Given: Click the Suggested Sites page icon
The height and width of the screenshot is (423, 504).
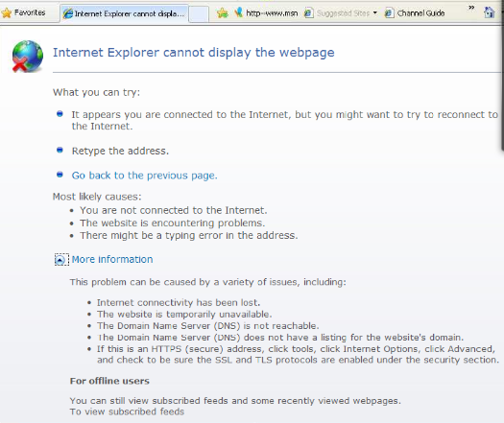Looking at the screenshot, I should (x=308, y=13).
